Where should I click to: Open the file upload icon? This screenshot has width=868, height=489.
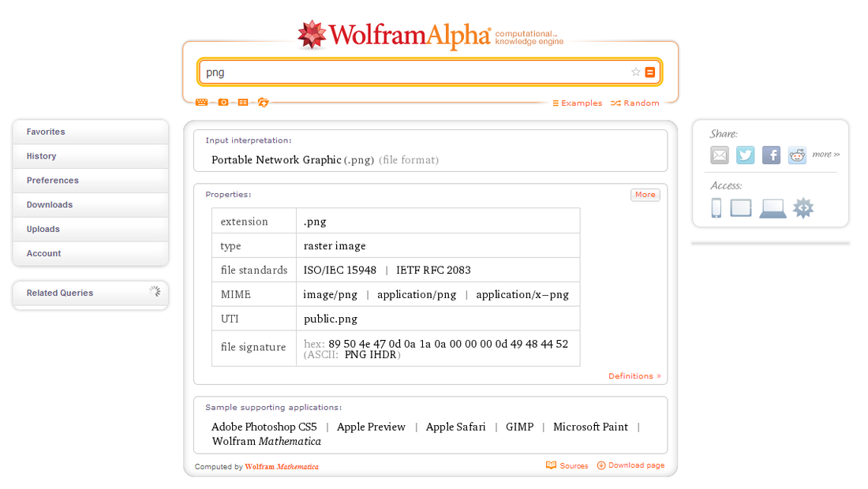(264, 103)
